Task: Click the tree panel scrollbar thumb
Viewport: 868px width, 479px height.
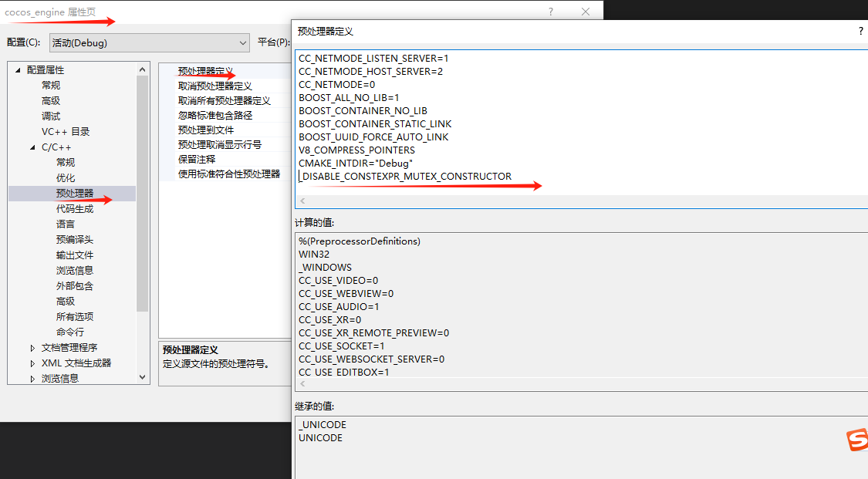Action: tap(142, 194)
